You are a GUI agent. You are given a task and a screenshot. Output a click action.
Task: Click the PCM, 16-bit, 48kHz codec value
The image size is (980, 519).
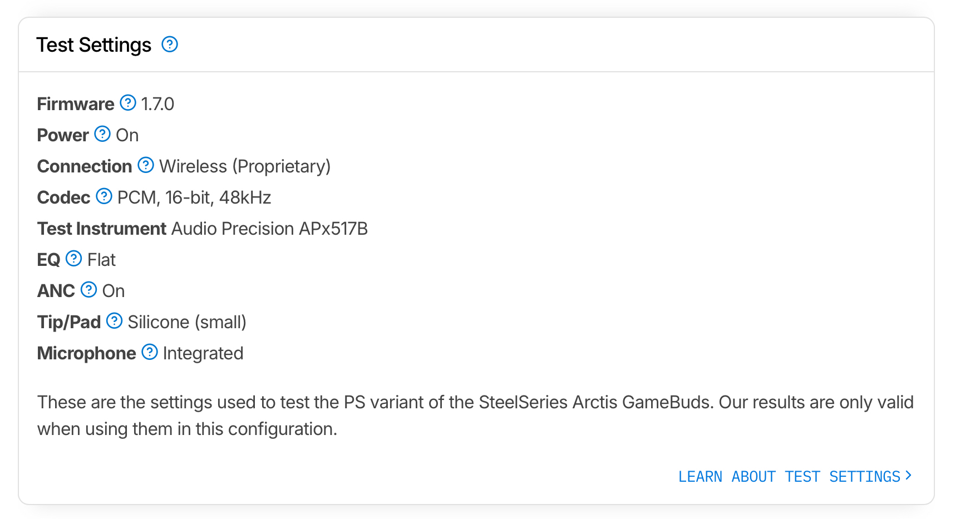pyautogui.click(x=194, y=197)
